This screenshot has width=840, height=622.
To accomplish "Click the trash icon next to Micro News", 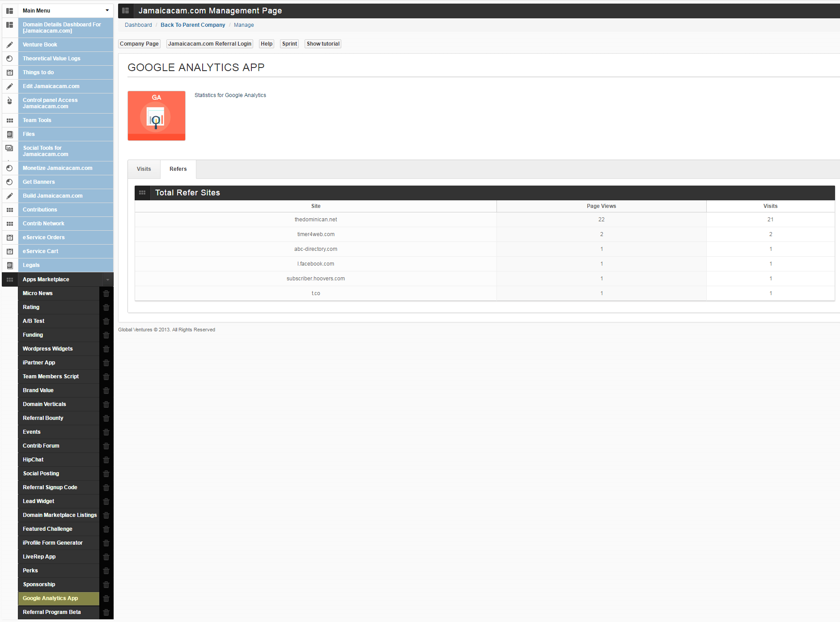I will 106,293.
